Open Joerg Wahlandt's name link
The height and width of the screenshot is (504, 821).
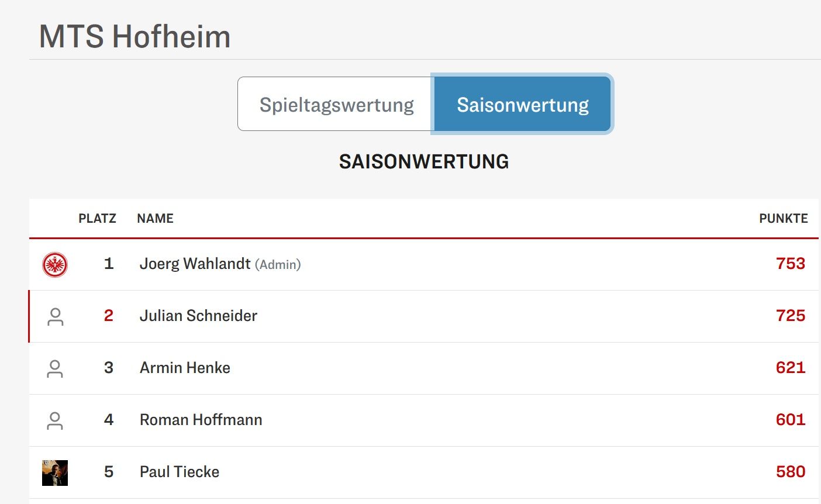click(x=195, y=264)
